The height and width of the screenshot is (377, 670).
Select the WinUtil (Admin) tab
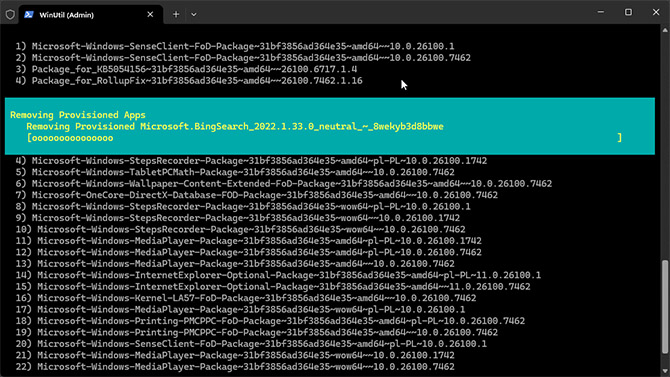(x=91, y=15)
